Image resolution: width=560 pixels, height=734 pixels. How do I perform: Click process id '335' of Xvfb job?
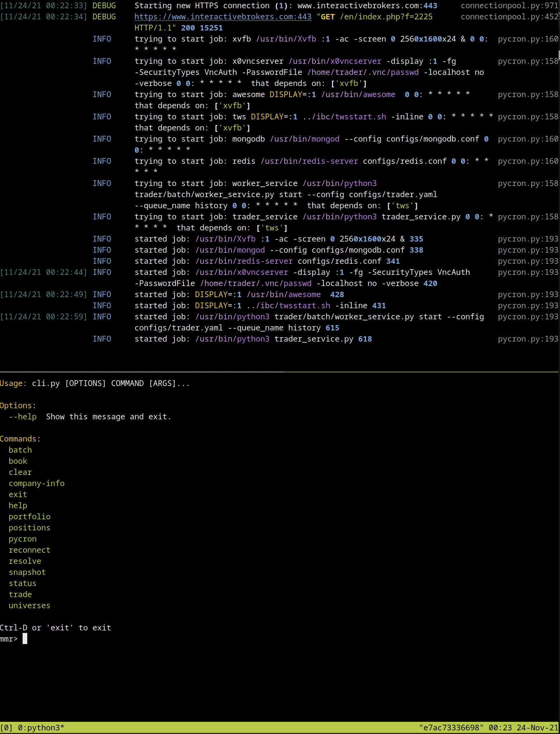416,239
